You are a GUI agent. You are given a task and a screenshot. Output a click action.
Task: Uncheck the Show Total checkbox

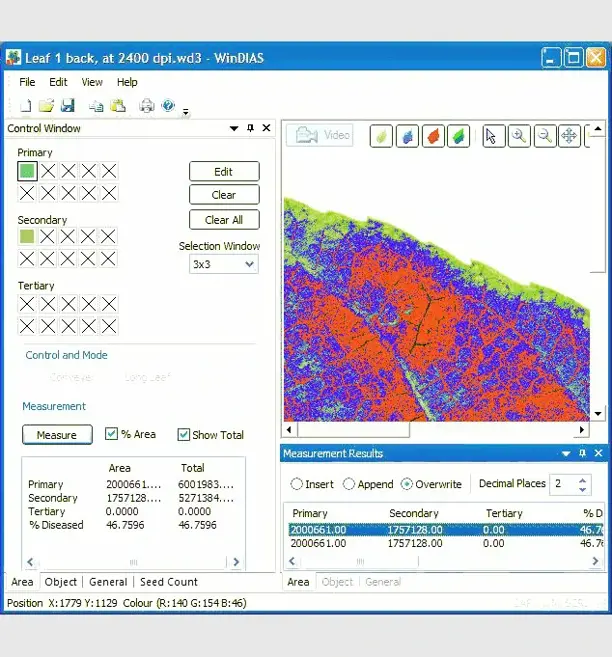(x=184, y=435)
